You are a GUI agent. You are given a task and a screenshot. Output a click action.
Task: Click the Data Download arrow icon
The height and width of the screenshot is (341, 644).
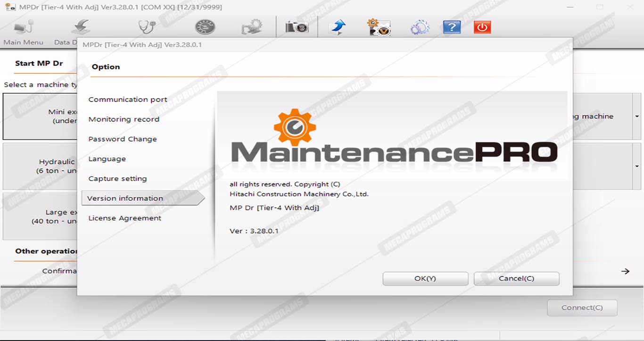pyautogui.click(x=81, y=27)
